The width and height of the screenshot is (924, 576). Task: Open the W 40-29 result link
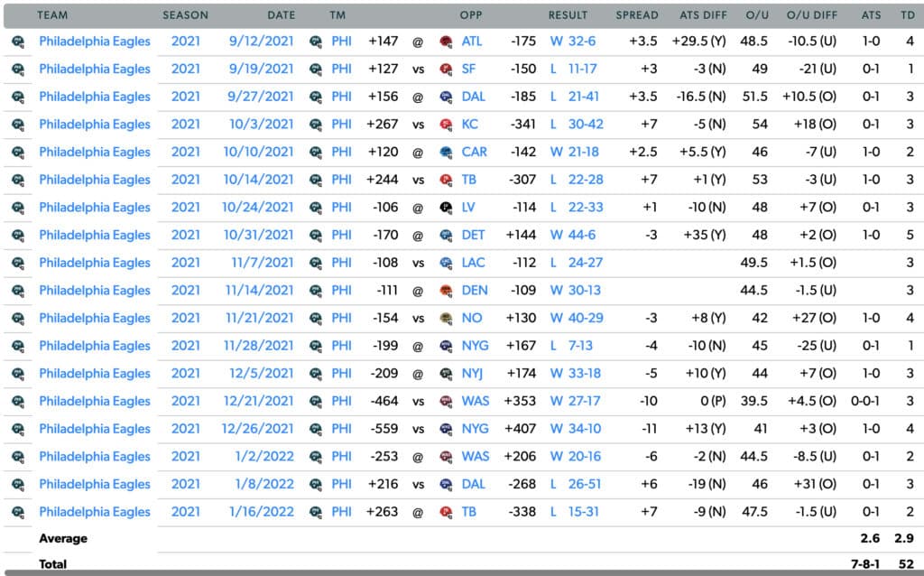[x=577, y=319]
